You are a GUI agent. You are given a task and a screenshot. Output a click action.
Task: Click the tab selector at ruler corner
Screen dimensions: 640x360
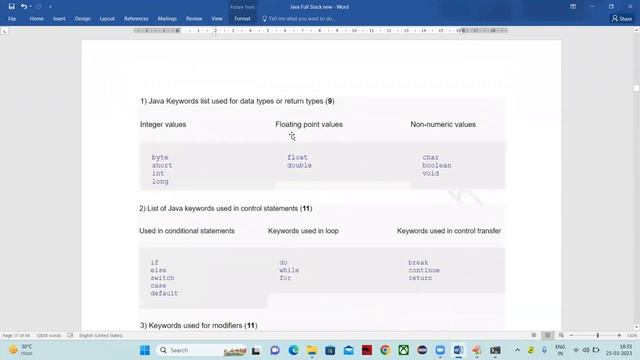click(4, 31)
